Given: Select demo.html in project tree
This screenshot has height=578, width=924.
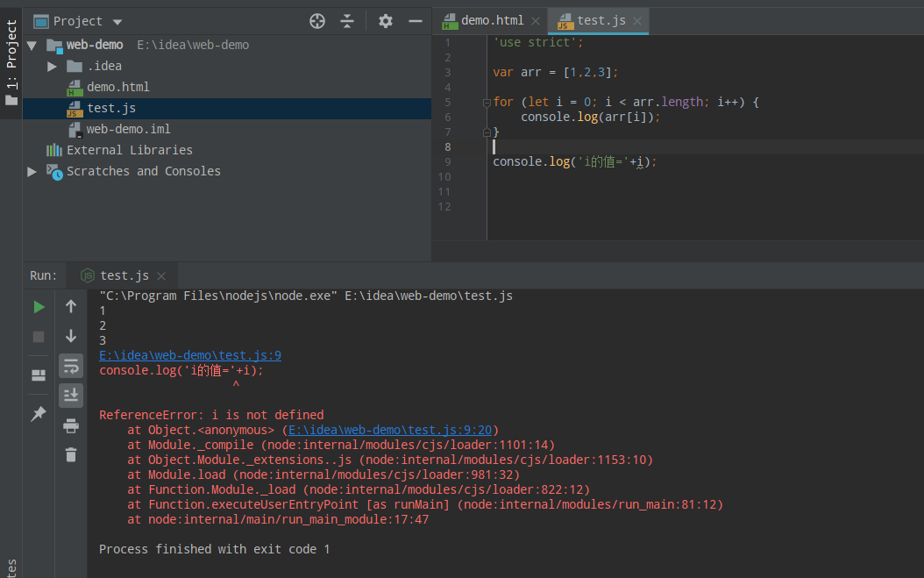Looking at the screenshot, I should [117, 88].
